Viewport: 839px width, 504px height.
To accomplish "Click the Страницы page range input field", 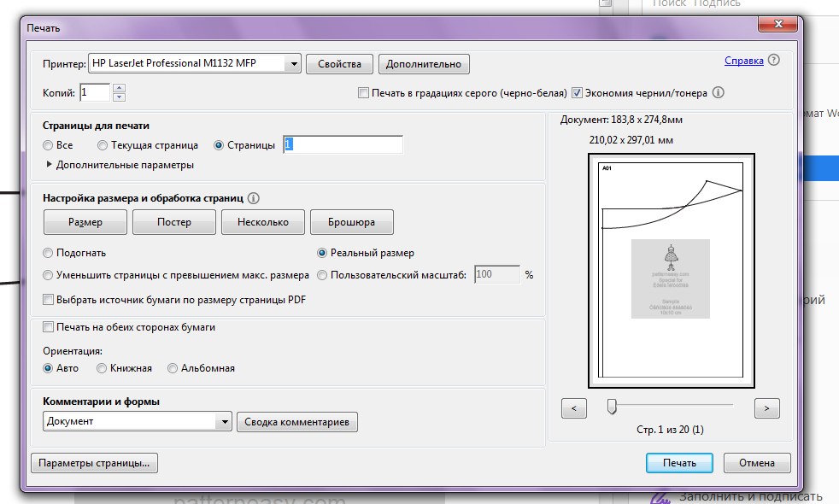I will (x=343, y=145).
